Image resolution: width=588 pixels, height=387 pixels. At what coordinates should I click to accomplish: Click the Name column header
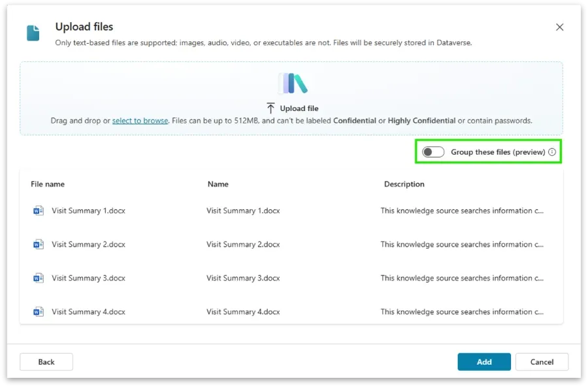coord(218,184)
